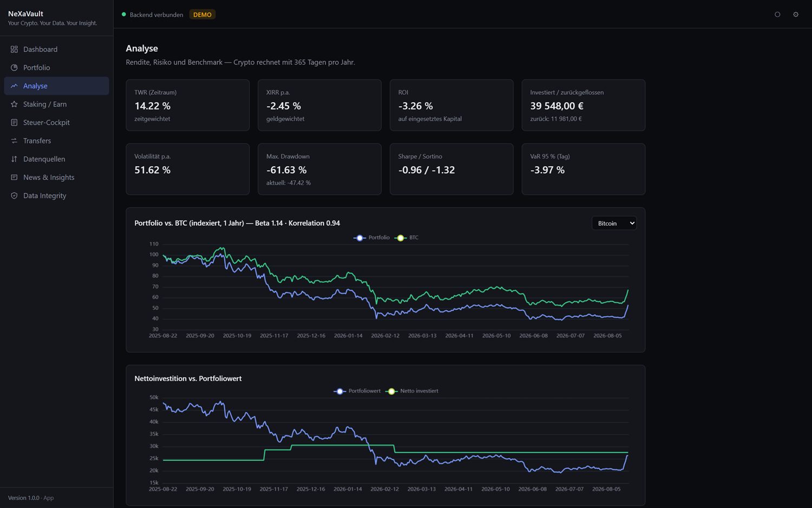
Task: Click the NeXaVault logo title
Action: tap(25, 14)
